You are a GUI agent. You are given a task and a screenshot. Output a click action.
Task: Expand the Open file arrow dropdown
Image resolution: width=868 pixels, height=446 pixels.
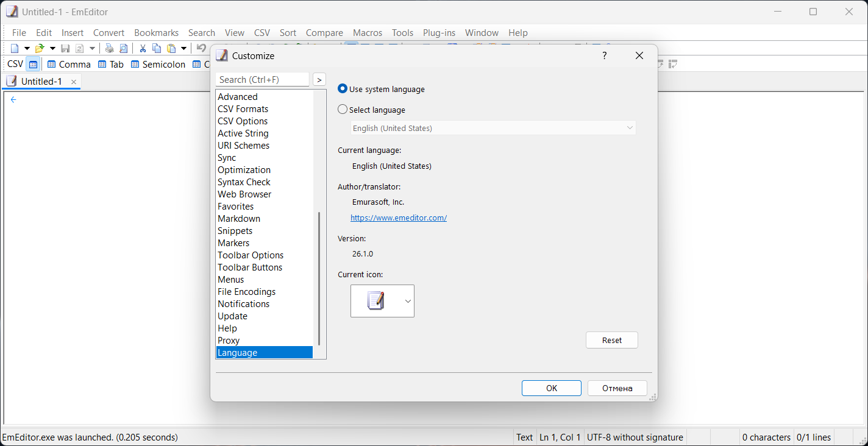(52, 48)
